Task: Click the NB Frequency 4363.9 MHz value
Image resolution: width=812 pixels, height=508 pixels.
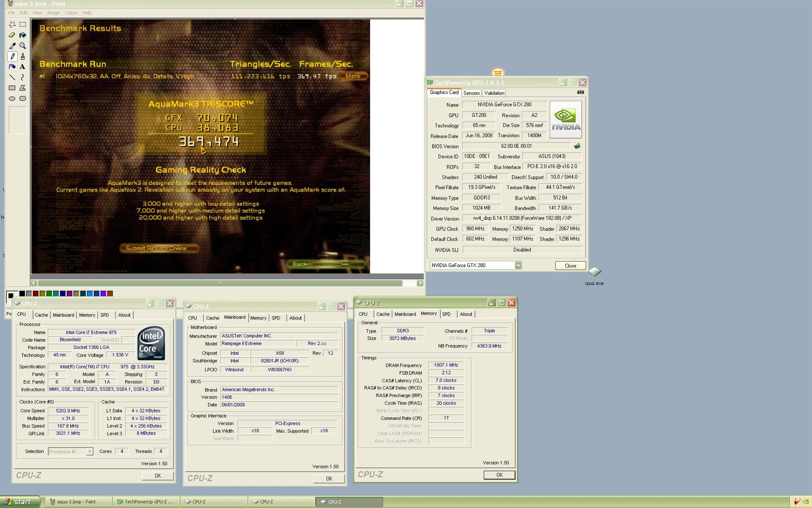Action: [x=489, y=346]
